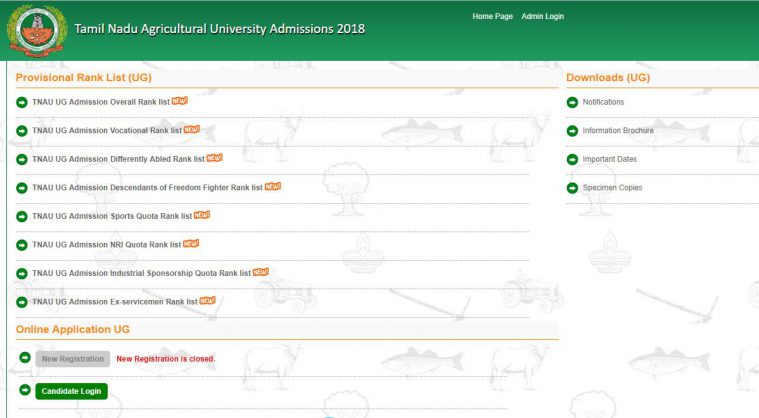The width and height of the screenshot is (759, 418).
Task: Click arrow icon beside Differently Abled Rank list
Action: (x=22, y=159)
